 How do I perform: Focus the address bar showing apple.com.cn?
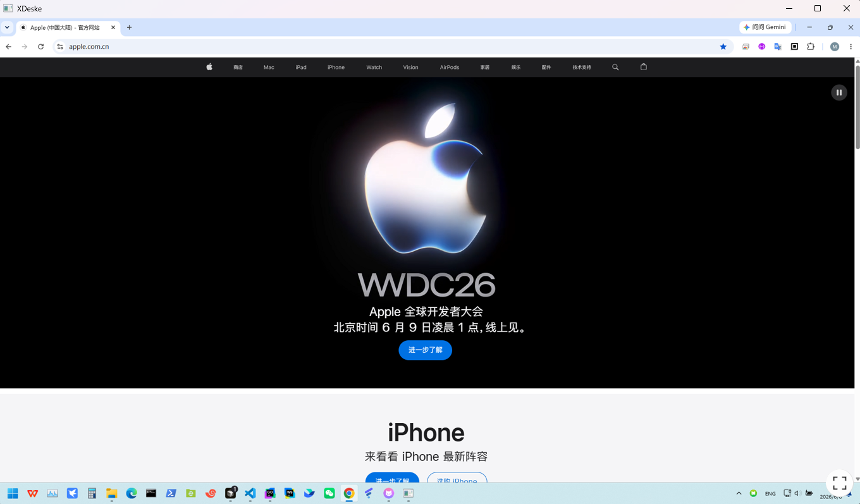tap(392, 47)
